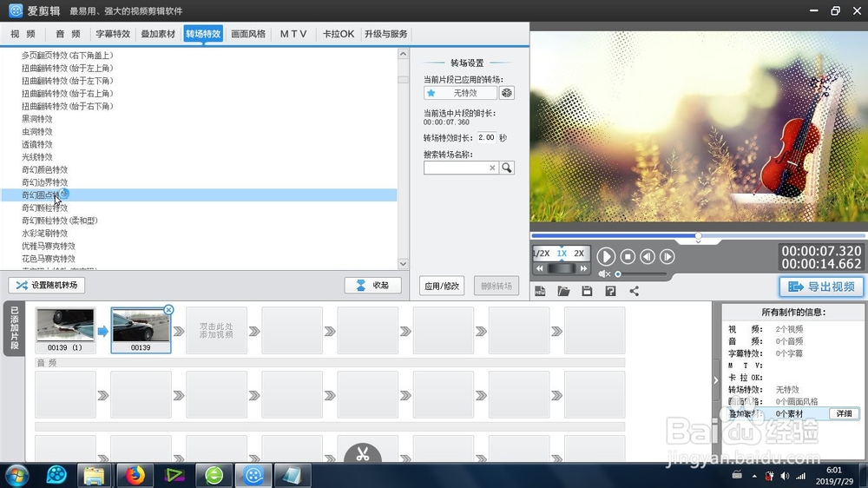Adjust the volume slider knob

[x=618, y=274]
